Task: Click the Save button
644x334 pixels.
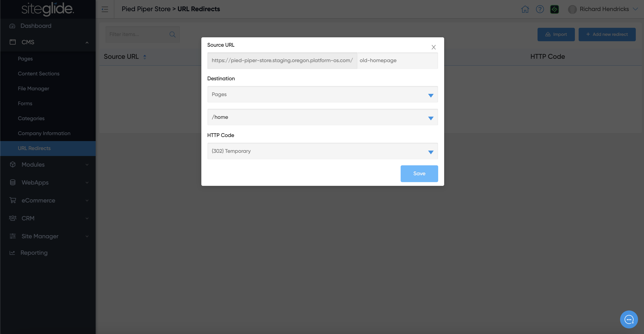Action: pos(419,174)
